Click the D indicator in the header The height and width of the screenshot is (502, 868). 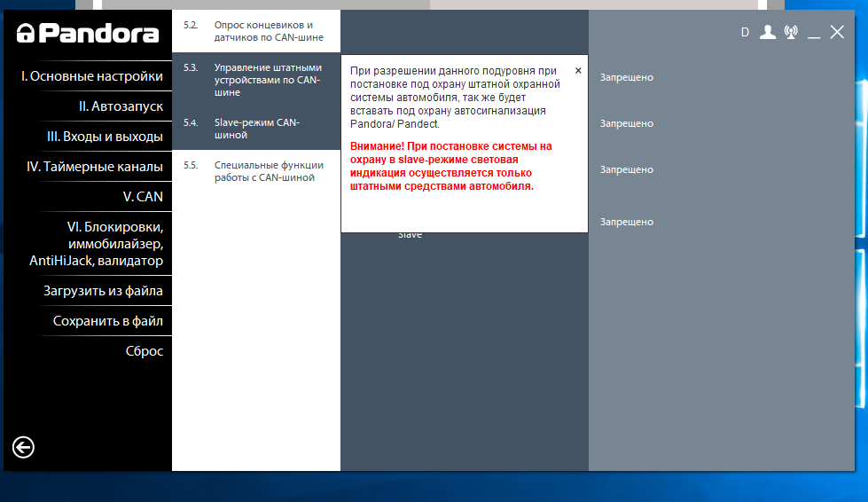(x=745, y=33)
